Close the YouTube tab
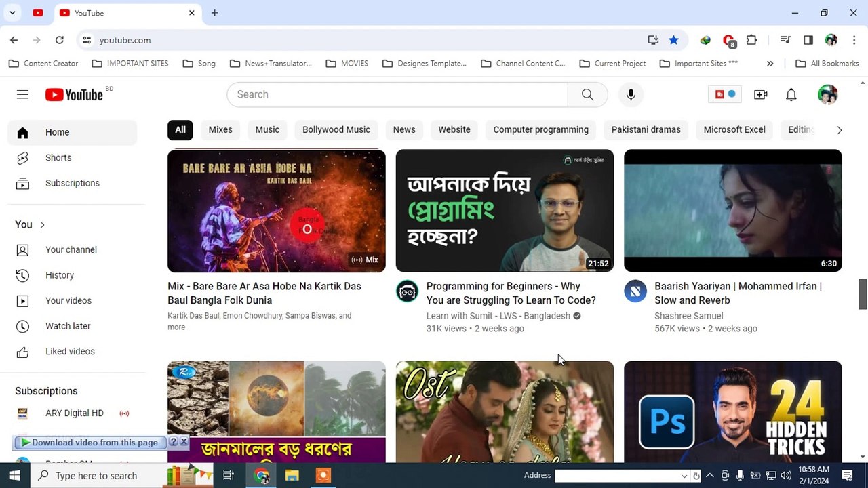 pos(191,13)
